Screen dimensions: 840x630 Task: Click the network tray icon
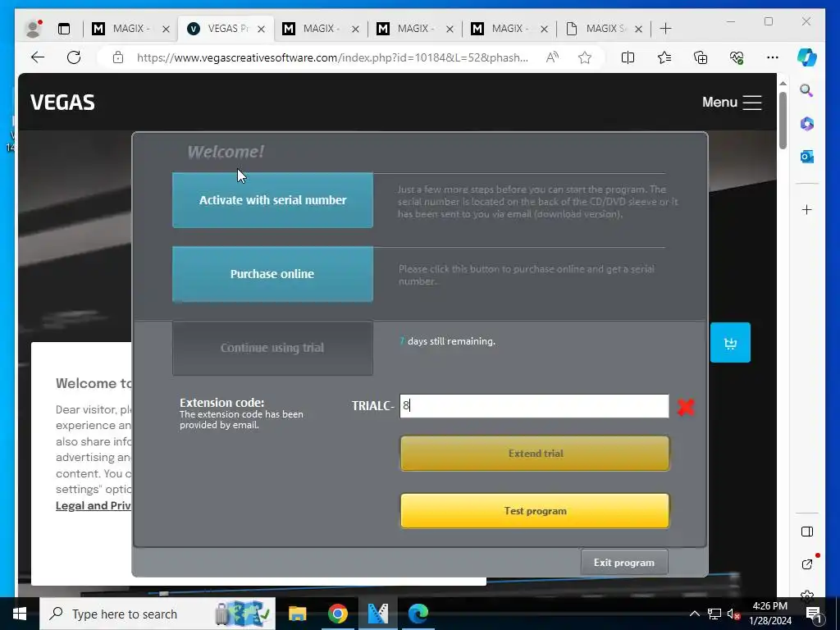714,614
